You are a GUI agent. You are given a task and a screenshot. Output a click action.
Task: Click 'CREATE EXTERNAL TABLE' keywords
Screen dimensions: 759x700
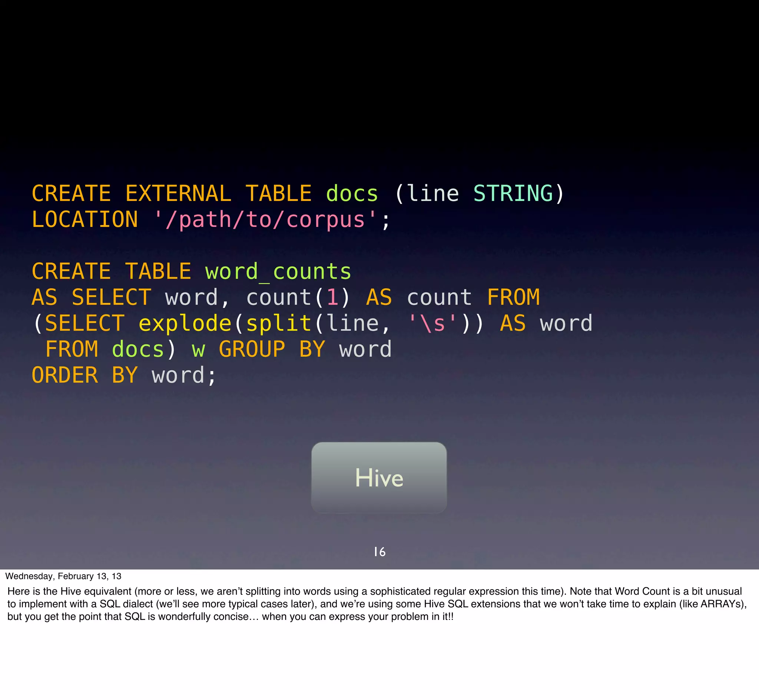pos(172,194)
